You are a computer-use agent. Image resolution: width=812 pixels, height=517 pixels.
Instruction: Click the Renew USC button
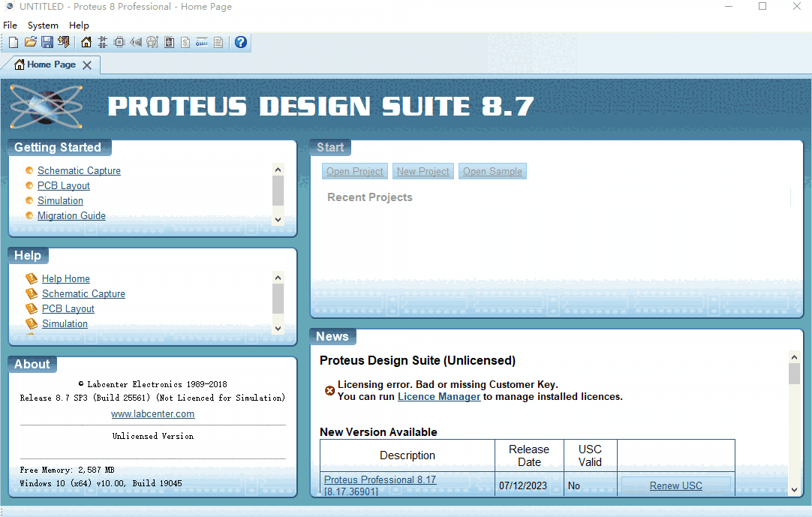pos(675,485)
